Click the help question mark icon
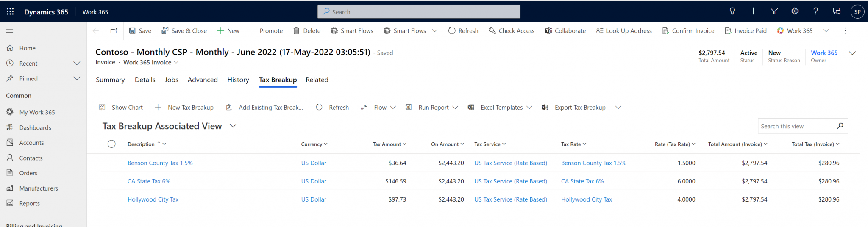The image size is (868, 227). (x=815, y=11)
